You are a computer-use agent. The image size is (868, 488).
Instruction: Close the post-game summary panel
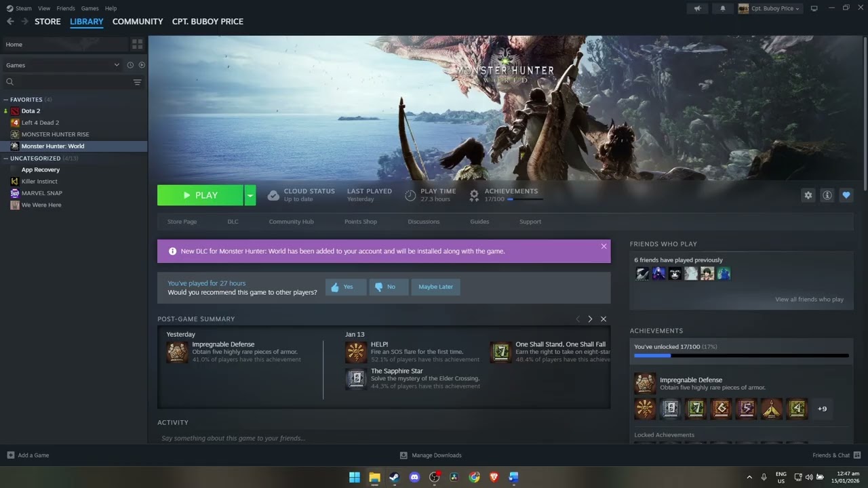click(604, 319)
